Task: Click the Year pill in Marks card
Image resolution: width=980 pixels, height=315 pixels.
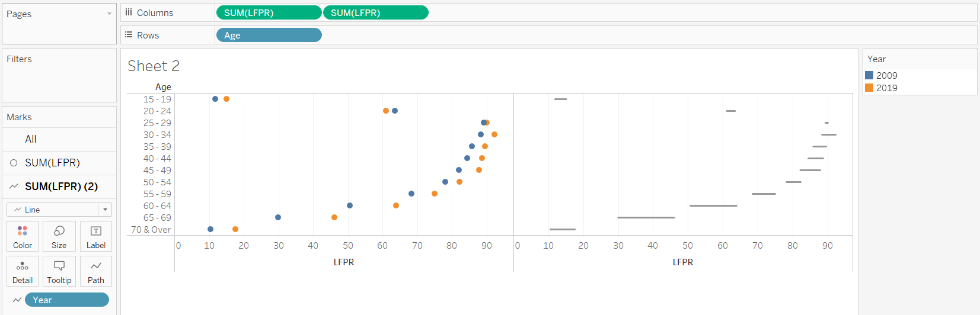Action: pos(66,300)
